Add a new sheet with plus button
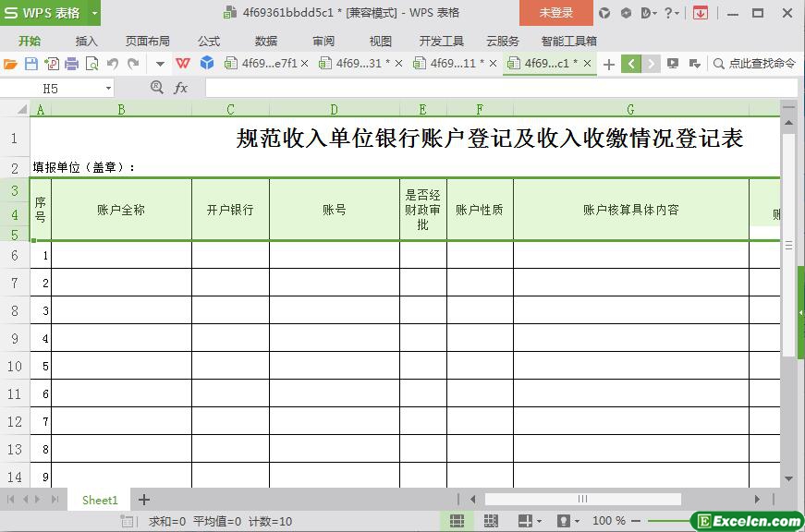This screenshot has height=532, width=805. [144, 500]
